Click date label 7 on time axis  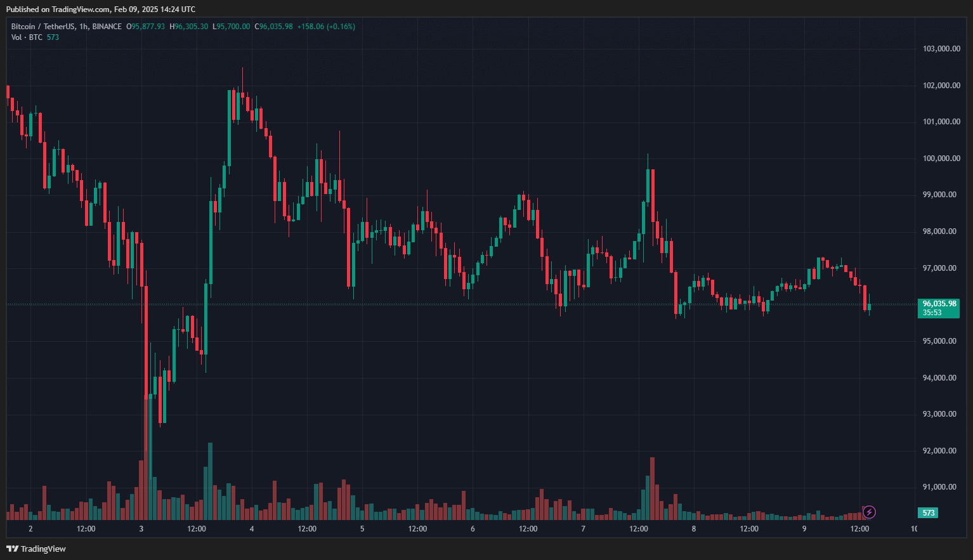coord(583,529)
